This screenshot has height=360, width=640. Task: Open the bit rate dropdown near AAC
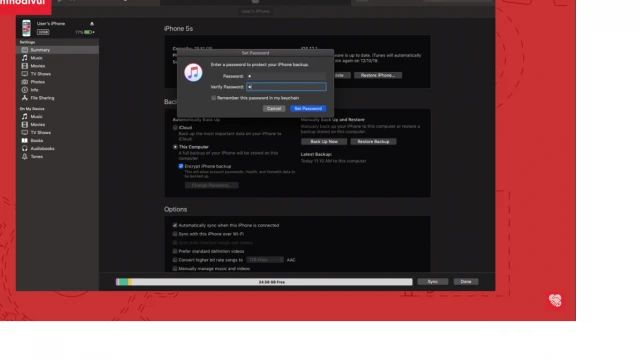tap(265, 260)
